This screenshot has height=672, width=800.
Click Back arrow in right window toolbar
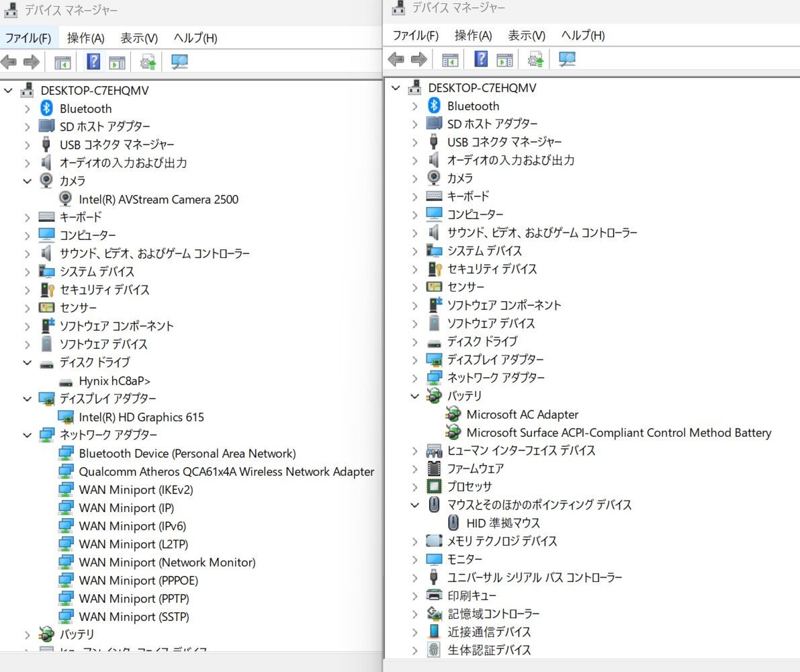[396, 60]
